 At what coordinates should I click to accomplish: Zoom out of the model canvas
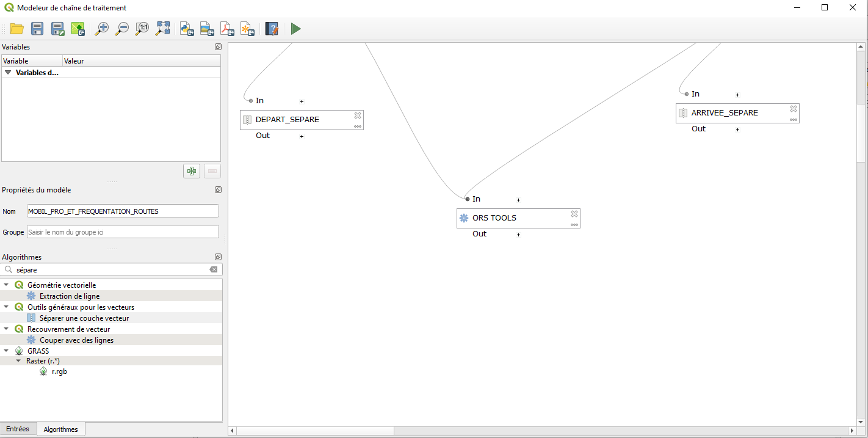122,29
